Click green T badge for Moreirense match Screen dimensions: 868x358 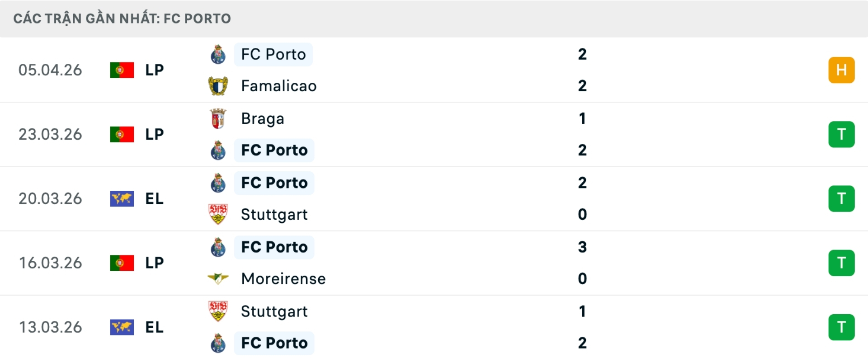(x=841, y=263)
